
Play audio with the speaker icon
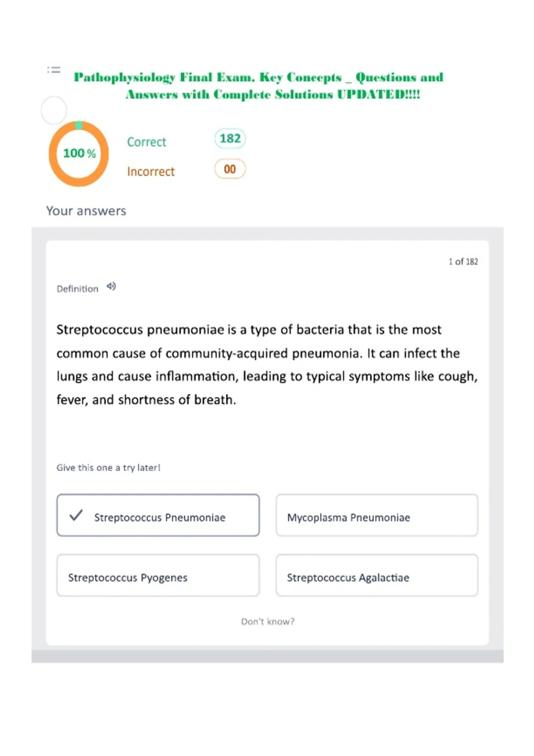[x=111, y=286]
